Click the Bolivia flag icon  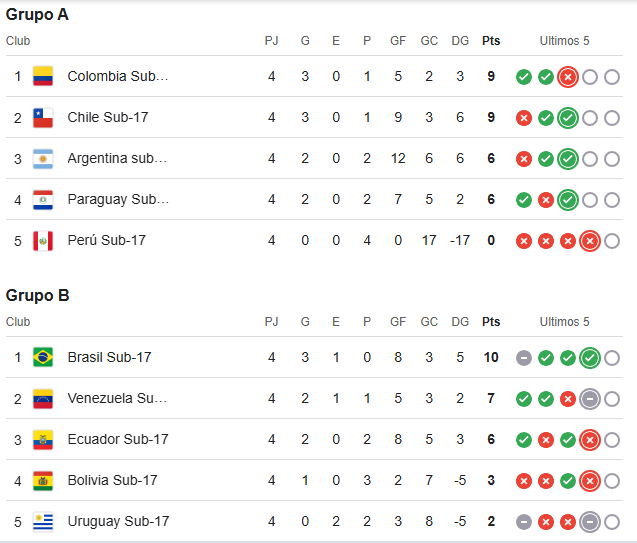(42, 480)
